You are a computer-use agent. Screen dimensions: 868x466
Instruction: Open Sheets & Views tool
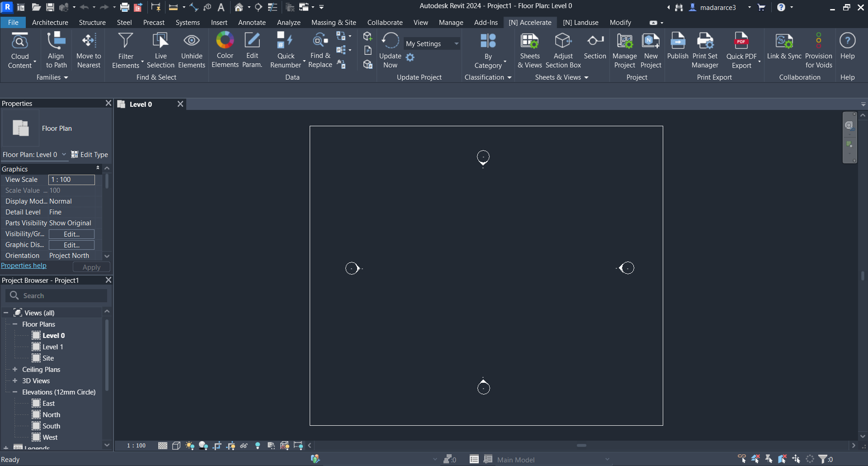[530, 50]
